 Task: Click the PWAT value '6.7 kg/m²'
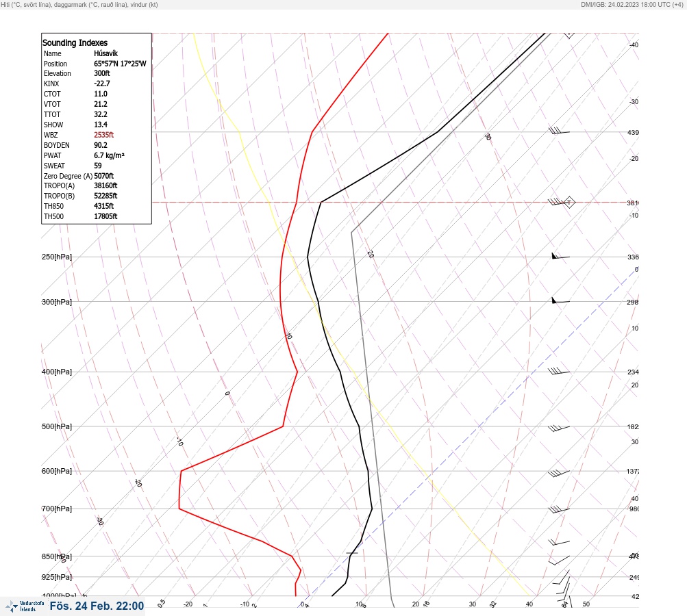(109, 155)
